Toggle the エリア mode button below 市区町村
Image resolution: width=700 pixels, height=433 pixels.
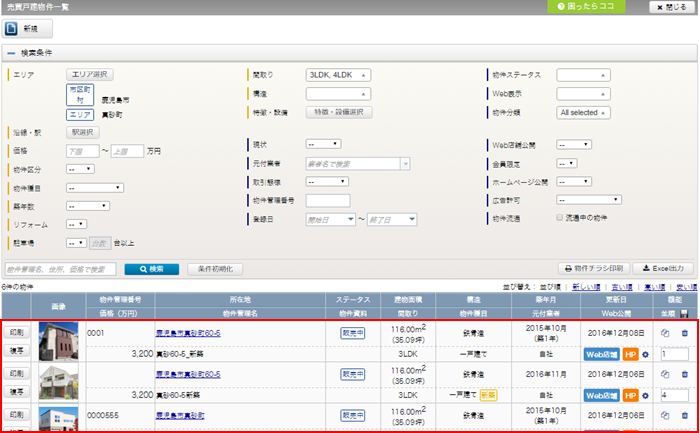point(80,116)
